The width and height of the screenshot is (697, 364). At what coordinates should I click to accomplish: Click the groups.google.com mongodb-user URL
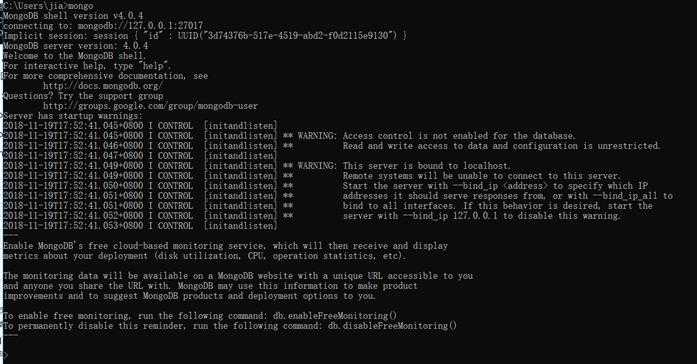click(150, 106)
